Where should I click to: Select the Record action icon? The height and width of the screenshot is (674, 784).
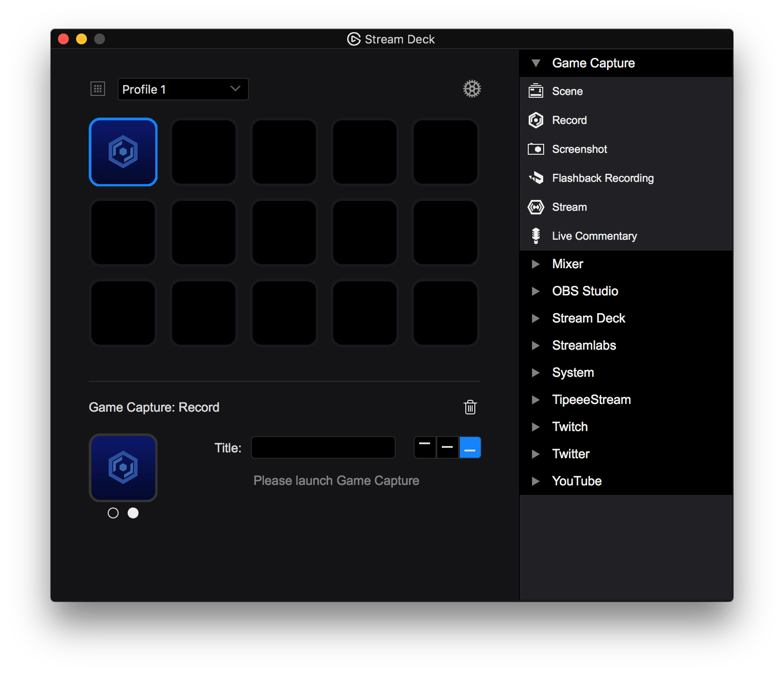[x=536, y=120]
